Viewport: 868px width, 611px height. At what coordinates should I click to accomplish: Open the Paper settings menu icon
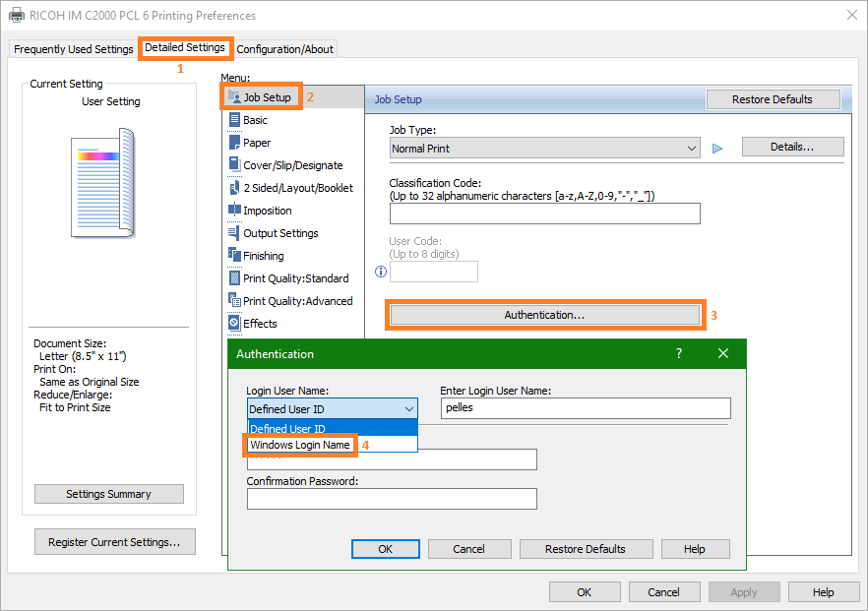[236, 143]
